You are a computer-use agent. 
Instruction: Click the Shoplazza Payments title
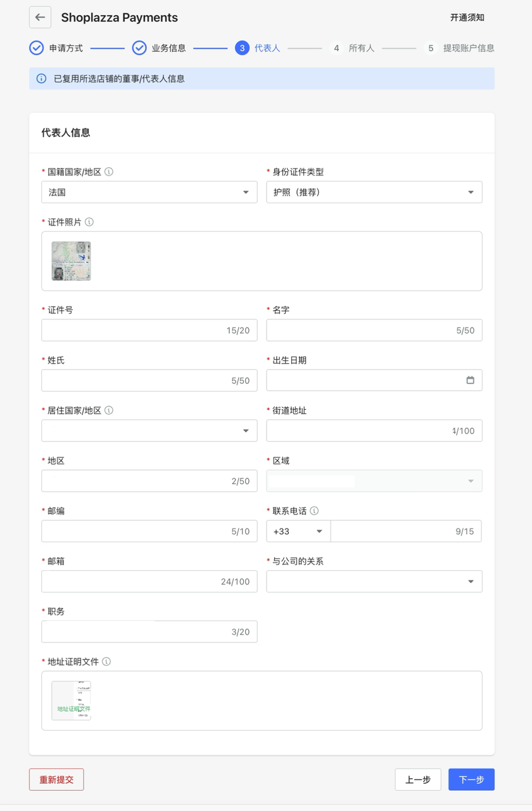pyautogui.click(x=120, y=18)
